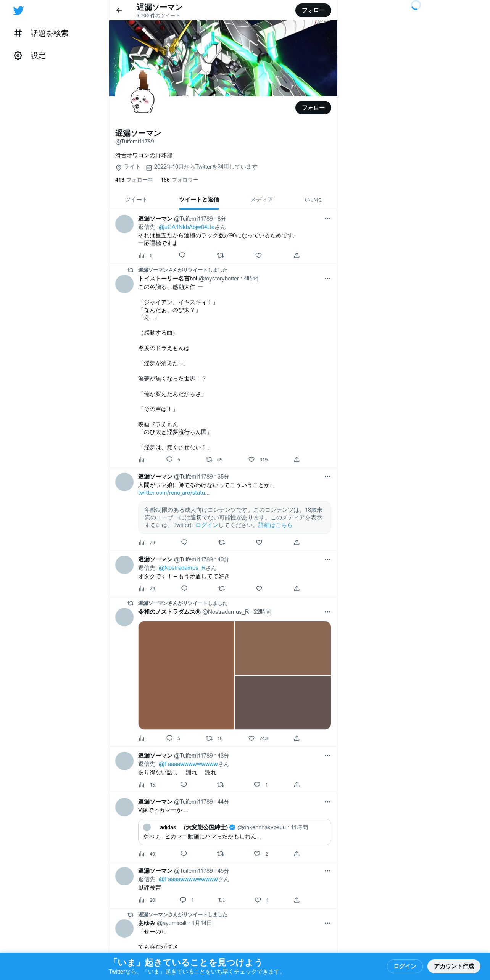The height and width of the screenshot is (980, 490).
Task: Share the 35分 tweet
Action: [x=297, y=542]
